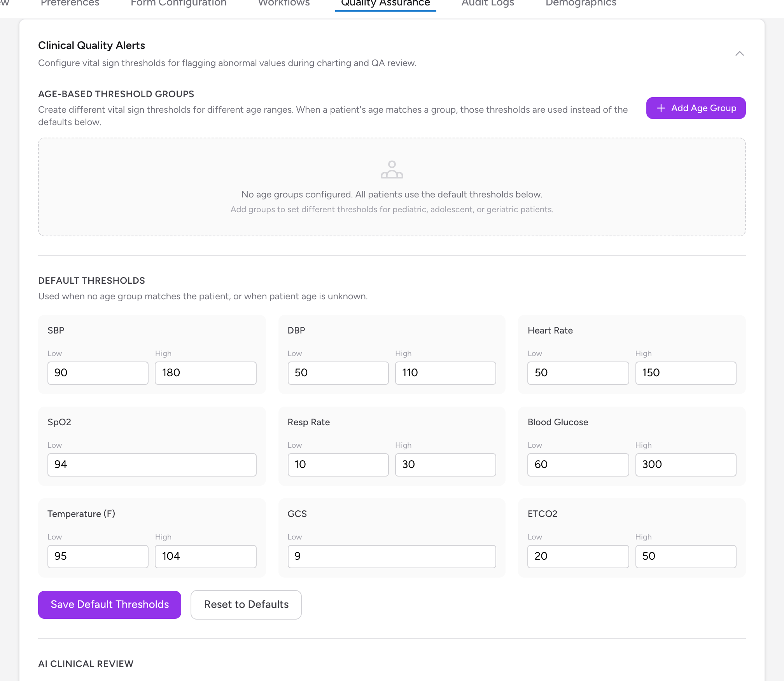The width and height of the screenshot is (784, 681).
Task: Open the Form Configuration tab
Action: (x=178, y=4)
